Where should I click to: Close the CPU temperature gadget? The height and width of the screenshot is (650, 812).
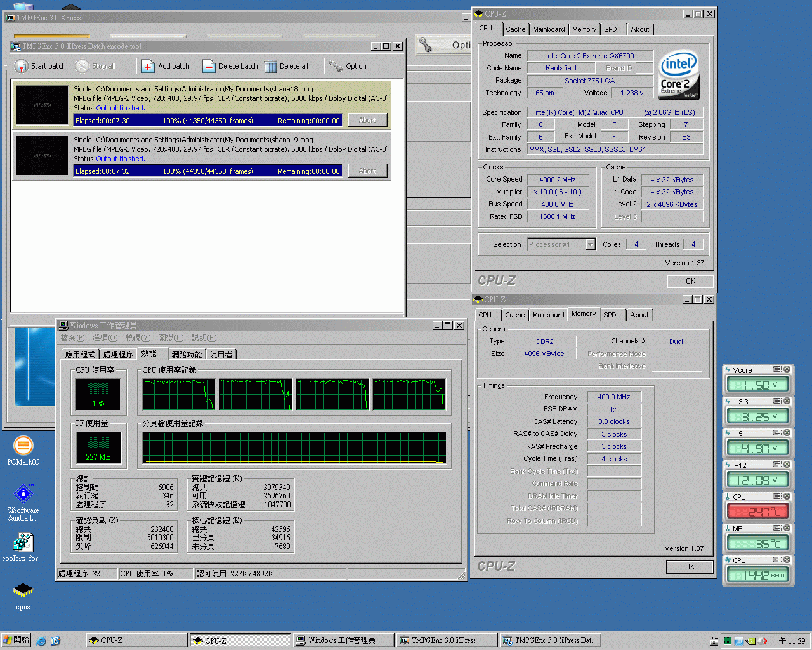point(787,496)
